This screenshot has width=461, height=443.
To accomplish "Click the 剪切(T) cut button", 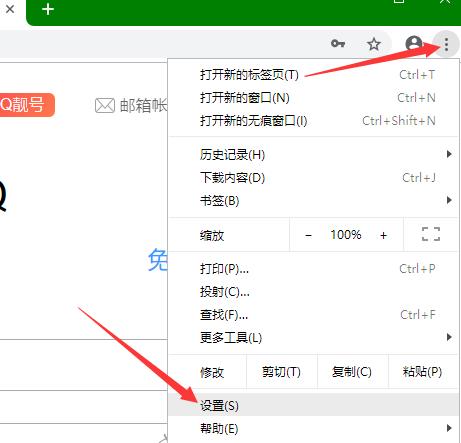I will coord(282,372).
